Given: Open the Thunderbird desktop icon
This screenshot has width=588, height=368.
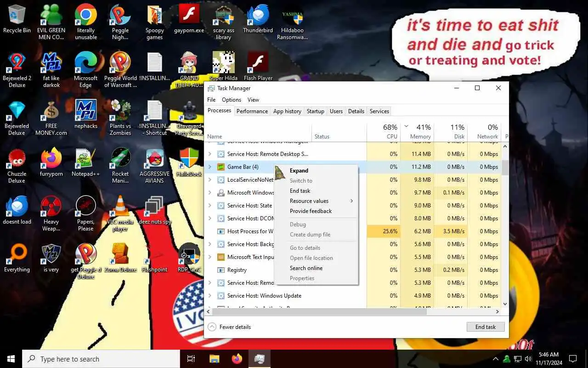Looking at the screenshot, I should pos(258,19).
